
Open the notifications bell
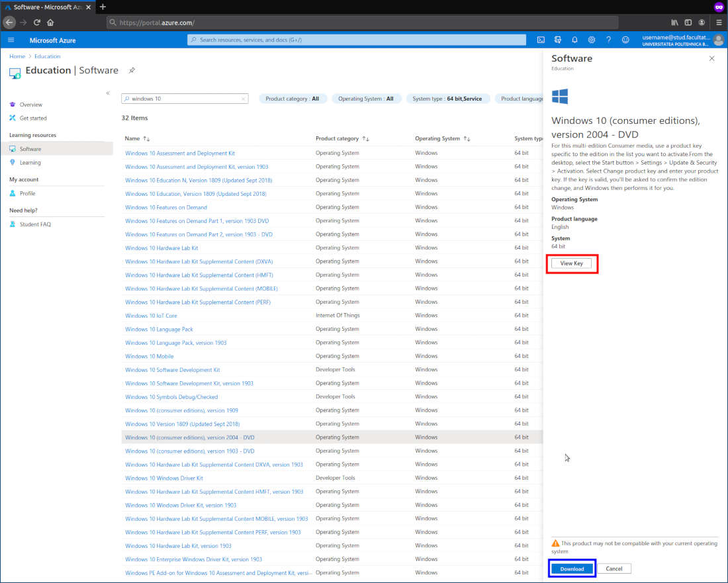tap(574, 40)
